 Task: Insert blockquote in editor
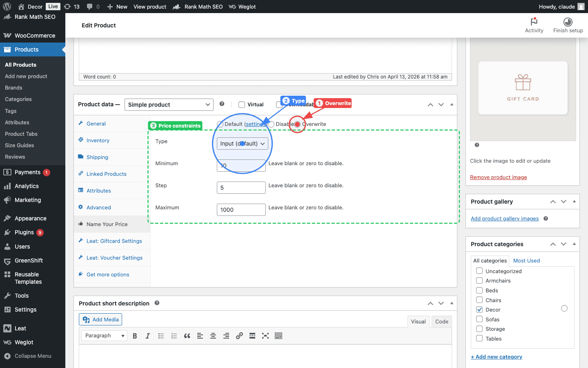pos(187,336)
